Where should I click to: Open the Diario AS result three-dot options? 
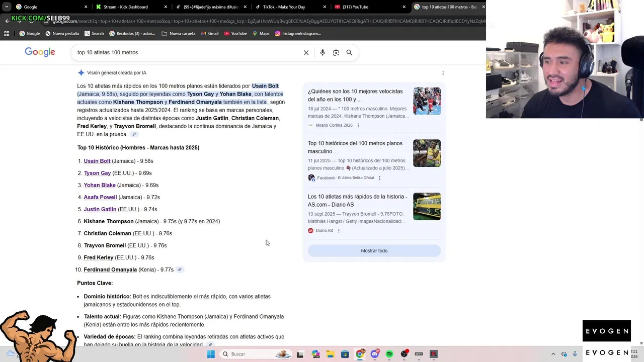click(x=339, y=231)
